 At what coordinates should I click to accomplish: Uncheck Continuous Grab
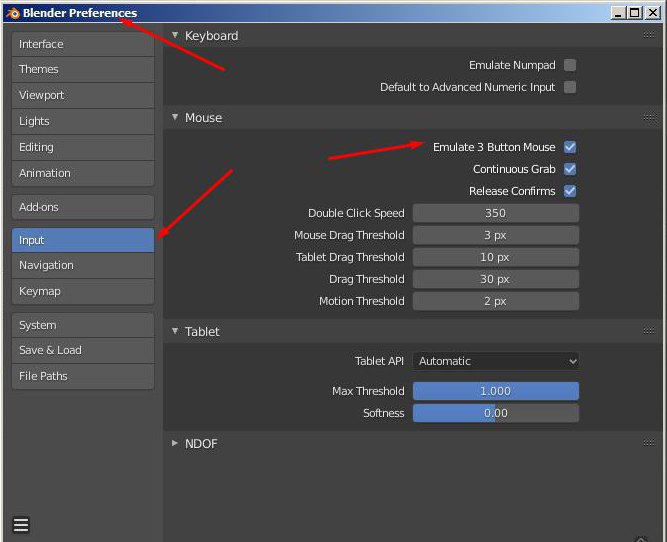[570, 169]
